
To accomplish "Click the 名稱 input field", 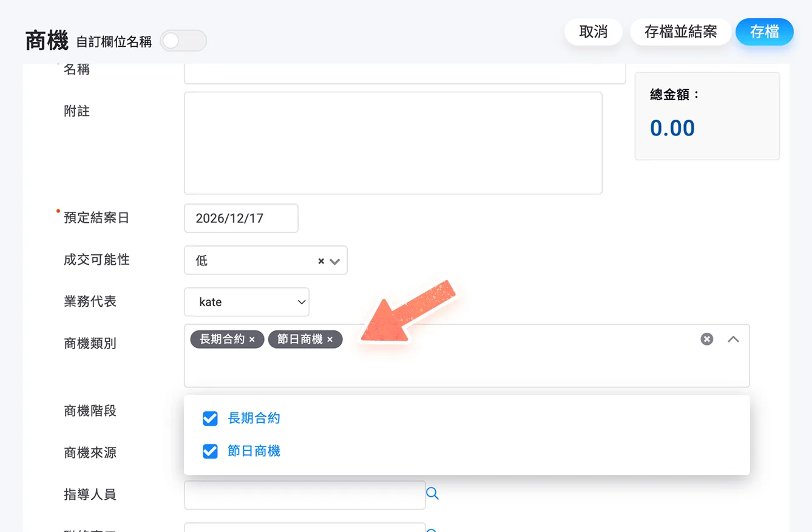I will [x=405, y=73].
